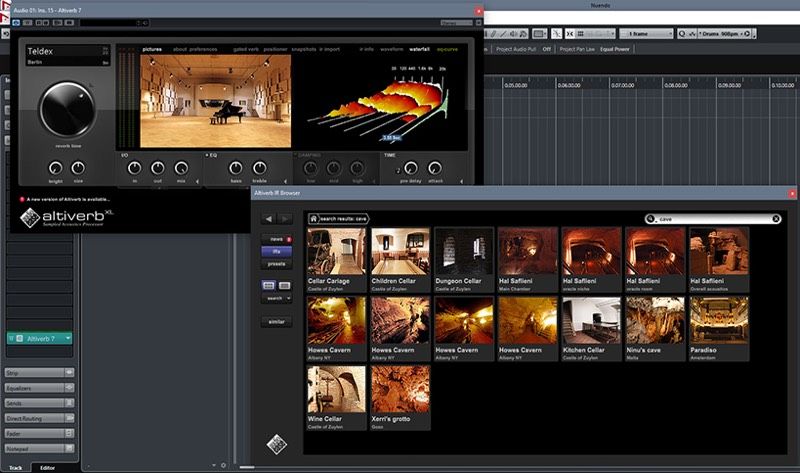
Task: Select the speaker tool in Nuendo toolbar
Action: (513, 34)
